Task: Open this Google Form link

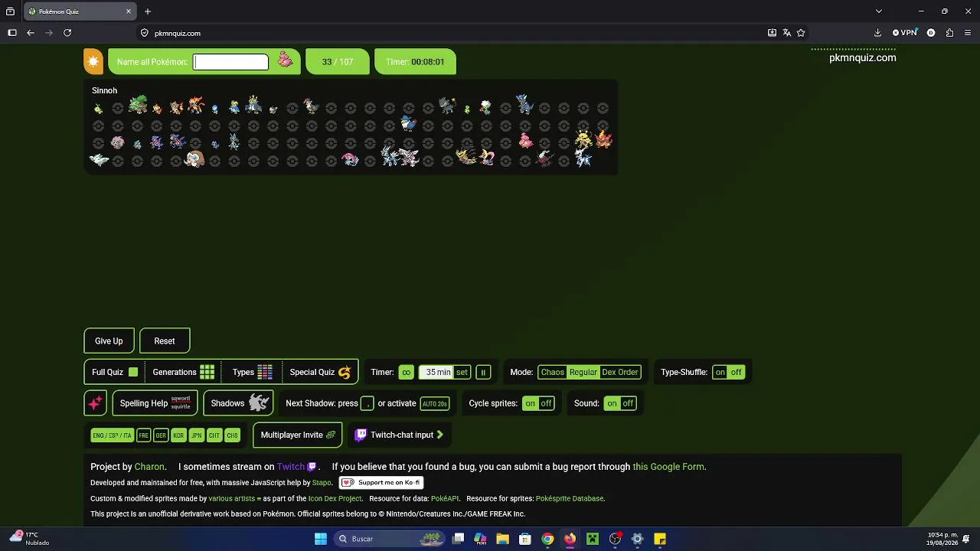Action: point(668,467)
